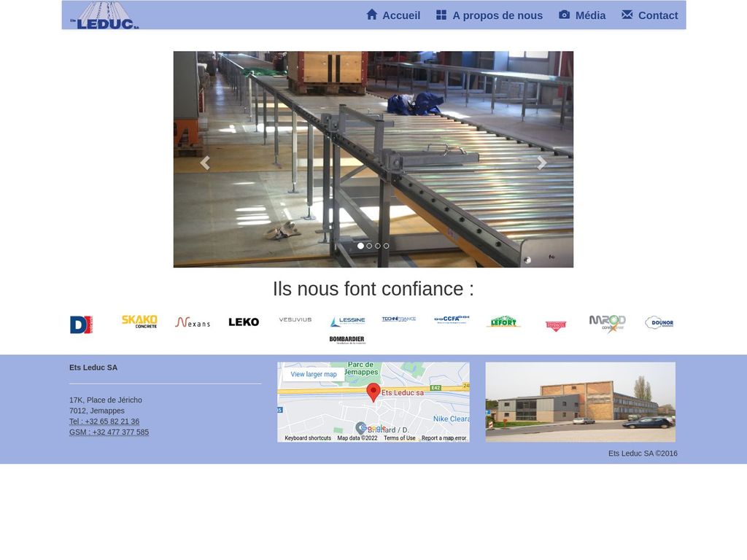This screenshot has width=747, height=560.
Task: Navigate to the Contact page
Action: [650, 15]
